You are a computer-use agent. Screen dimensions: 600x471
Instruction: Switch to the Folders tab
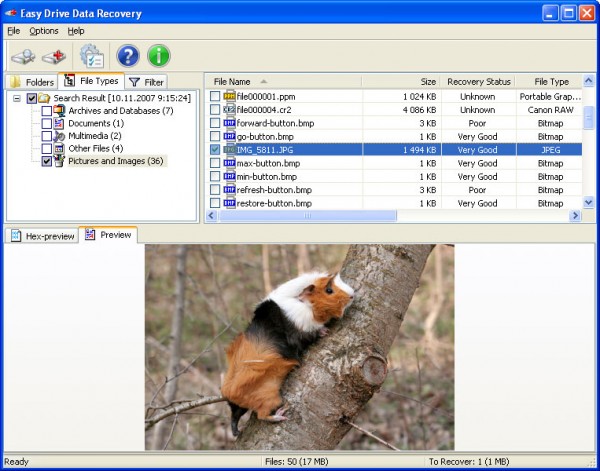point(32,82)
